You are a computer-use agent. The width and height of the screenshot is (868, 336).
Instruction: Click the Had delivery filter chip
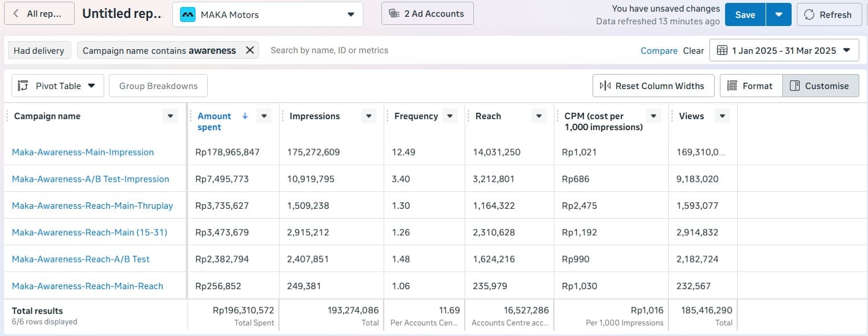[39, 50]
